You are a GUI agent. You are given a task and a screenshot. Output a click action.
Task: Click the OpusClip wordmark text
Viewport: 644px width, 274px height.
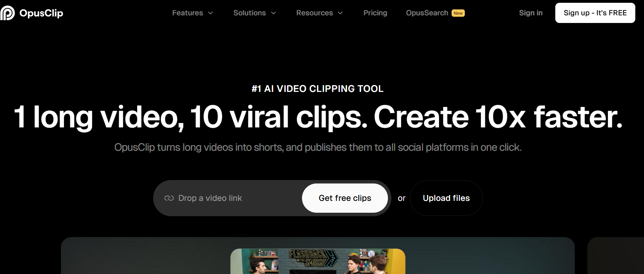[x=41, y=13]
